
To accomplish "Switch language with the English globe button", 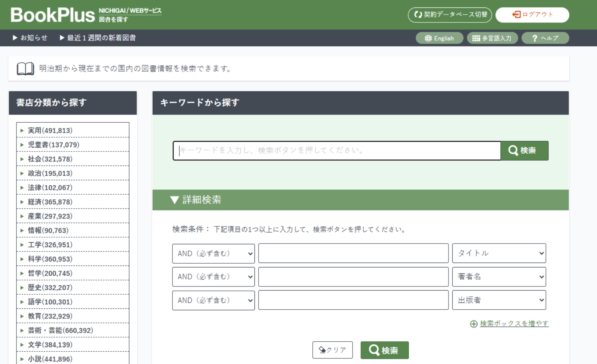I will click(439, 38).
